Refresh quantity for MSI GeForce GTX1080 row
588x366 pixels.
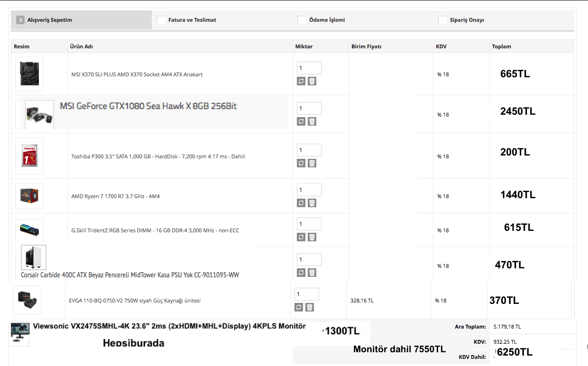point(301,121)
